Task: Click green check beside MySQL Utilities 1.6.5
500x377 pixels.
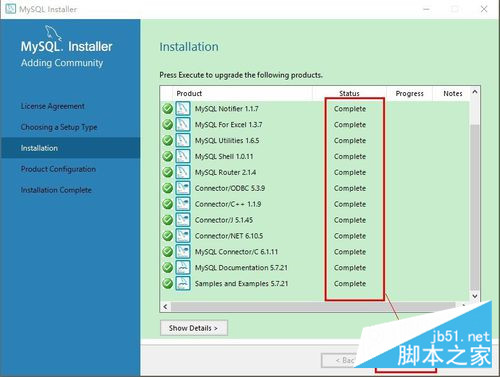Action: tap(167, 140)
